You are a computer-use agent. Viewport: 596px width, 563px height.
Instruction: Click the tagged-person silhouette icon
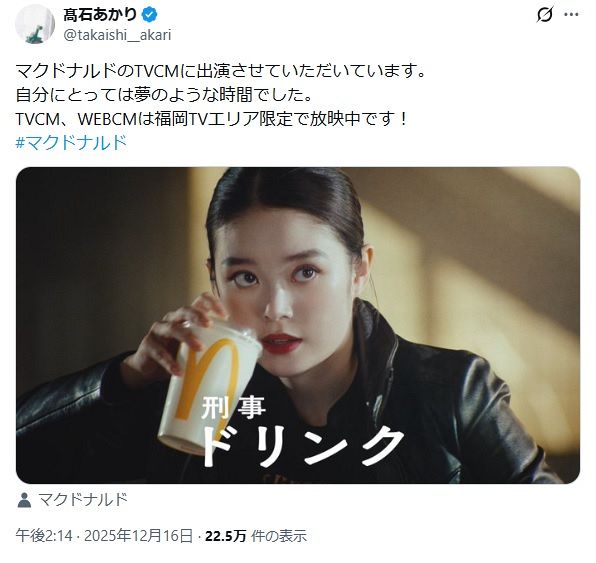point(24,500)
